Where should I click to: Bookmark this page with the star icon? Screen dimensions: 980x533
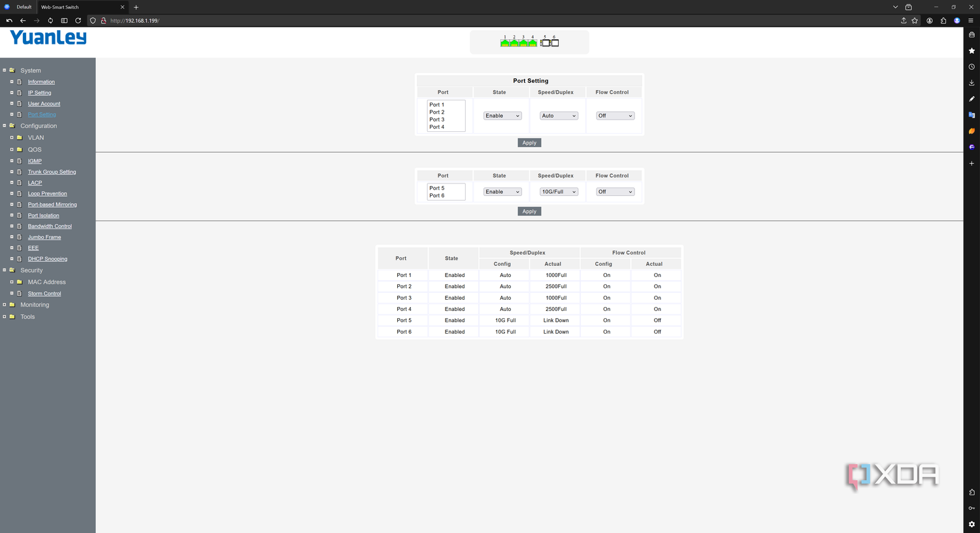(x=915, y=21)
